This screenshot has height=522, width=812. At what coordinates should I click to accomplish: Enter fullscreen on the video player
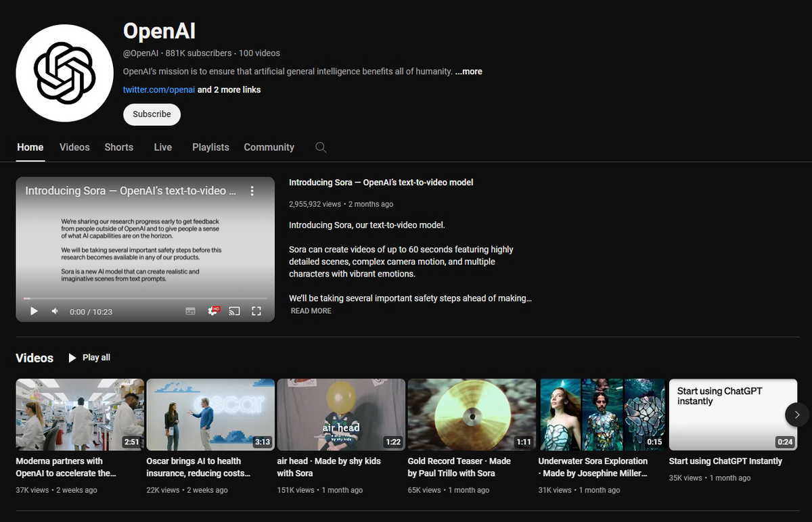256,311
